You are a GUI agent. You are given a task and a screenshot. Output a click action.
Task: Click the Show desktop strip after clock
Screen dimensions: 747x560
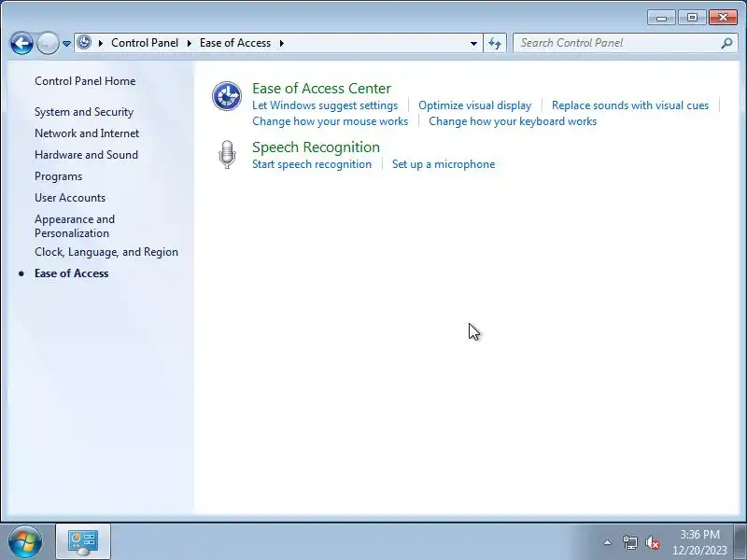pyautogui.click(x=740, y=542)
